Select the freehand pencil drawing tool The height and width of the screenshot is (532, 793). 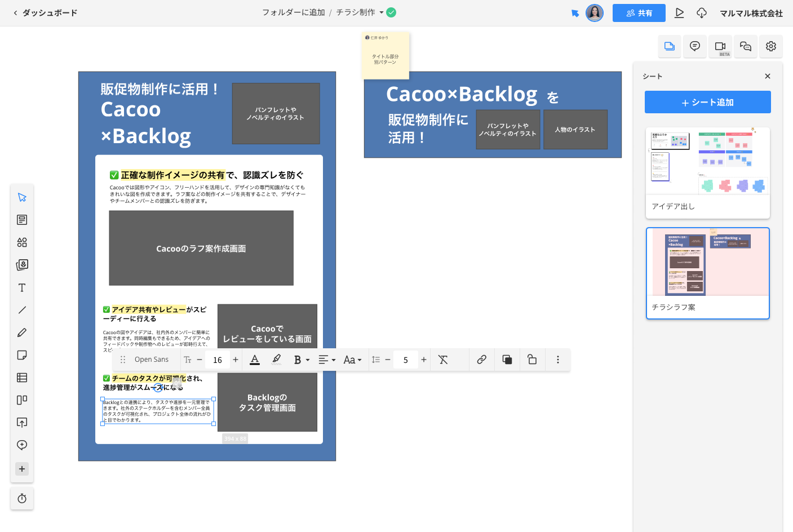point(22,333)
